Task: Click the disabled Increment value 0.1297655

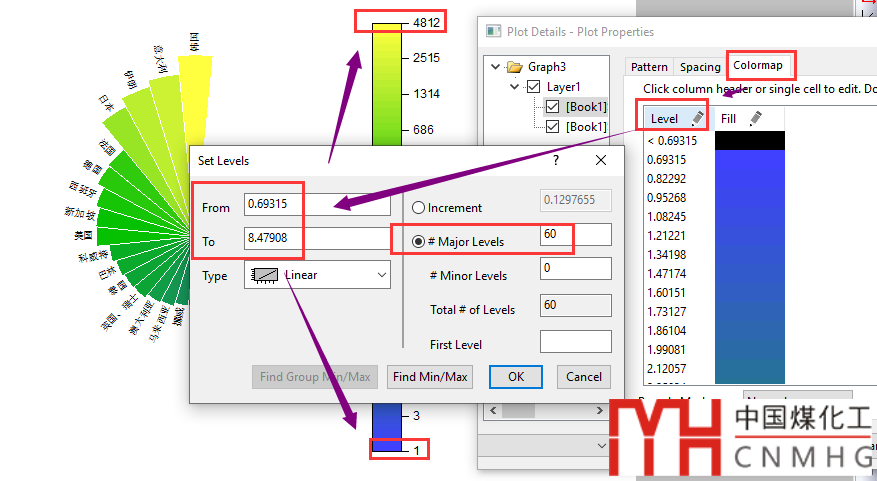Action: [x=576, y=200]
